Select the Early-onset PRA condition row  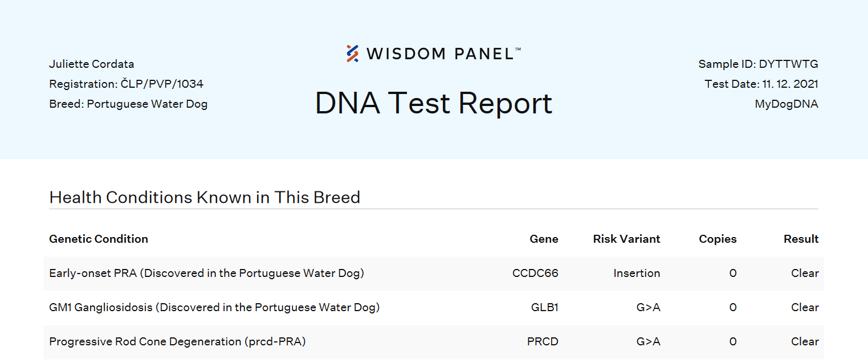206,273
